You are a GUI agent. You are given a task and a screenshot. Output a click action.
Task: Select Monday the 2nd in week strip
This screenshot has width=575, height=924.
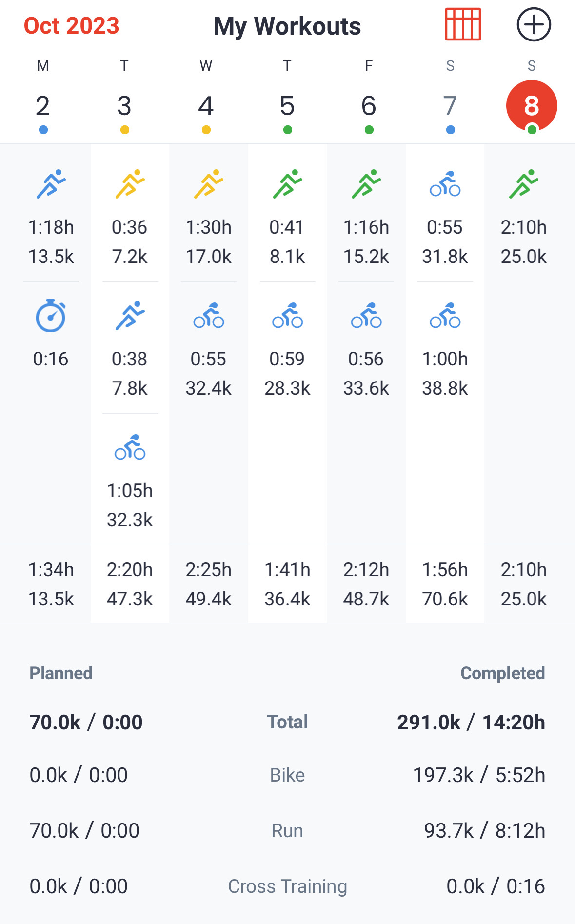tap(43, 106)
